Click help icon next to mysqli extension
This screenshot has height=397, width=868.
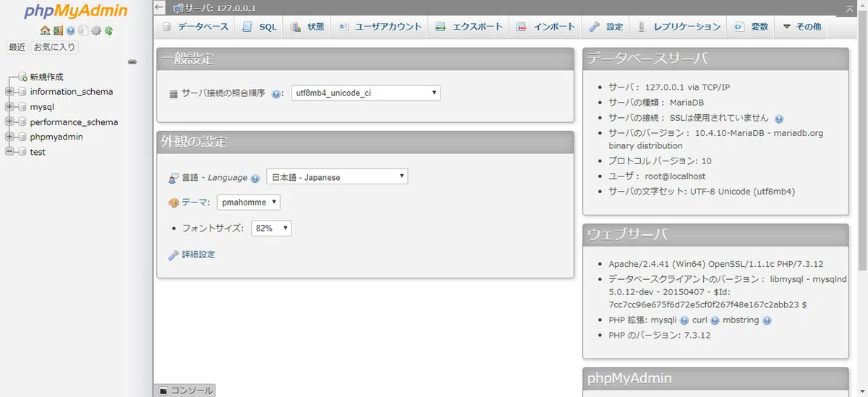[x=684, y=320]
